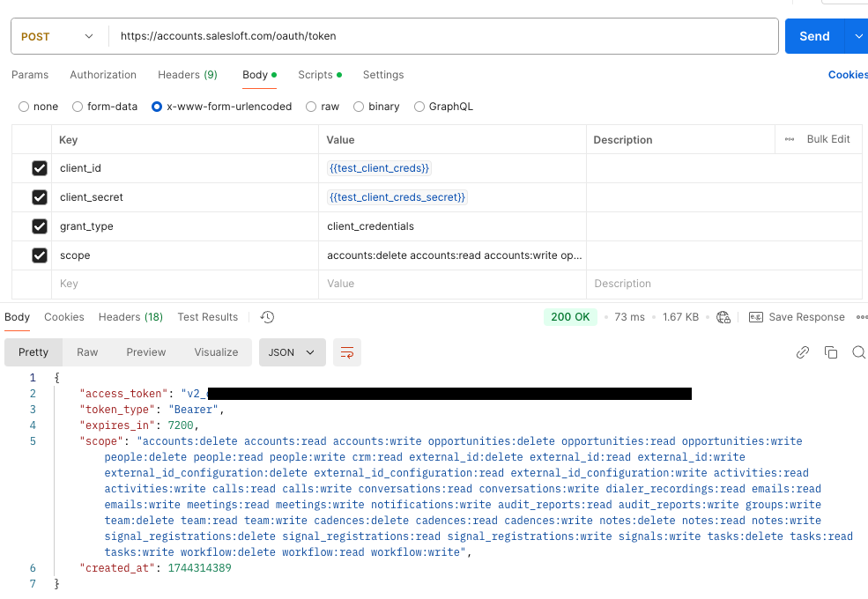Click the wrap lines icon
This screenshot has height=599, width=868.
(347, 352)
